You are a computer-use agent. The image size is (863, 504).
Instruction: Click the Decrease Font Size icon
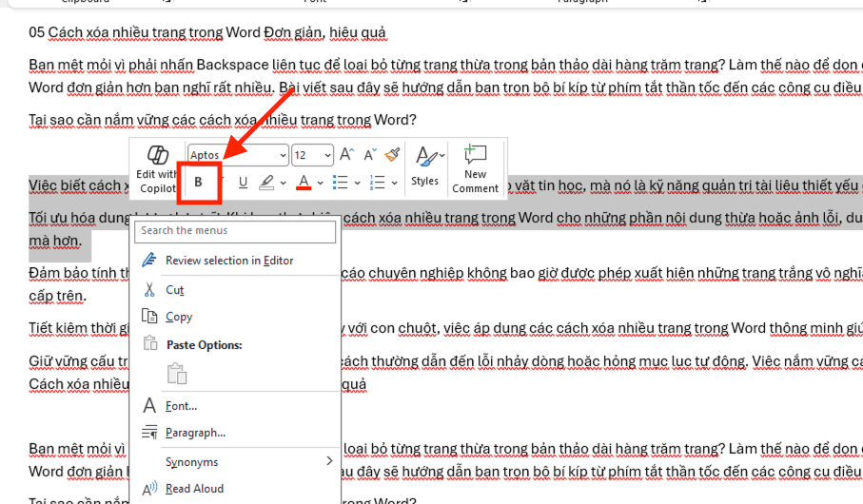[x=370, y=155]
